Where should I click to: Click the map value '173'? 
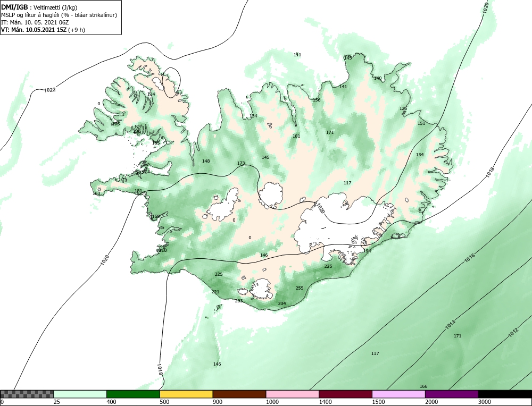[x=241, y=163]
